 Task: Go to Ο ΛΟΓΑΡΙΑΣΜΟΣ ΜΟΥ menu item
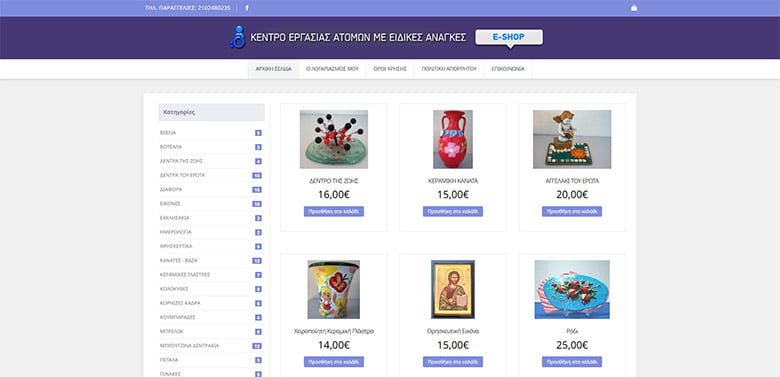pos(332,70)
